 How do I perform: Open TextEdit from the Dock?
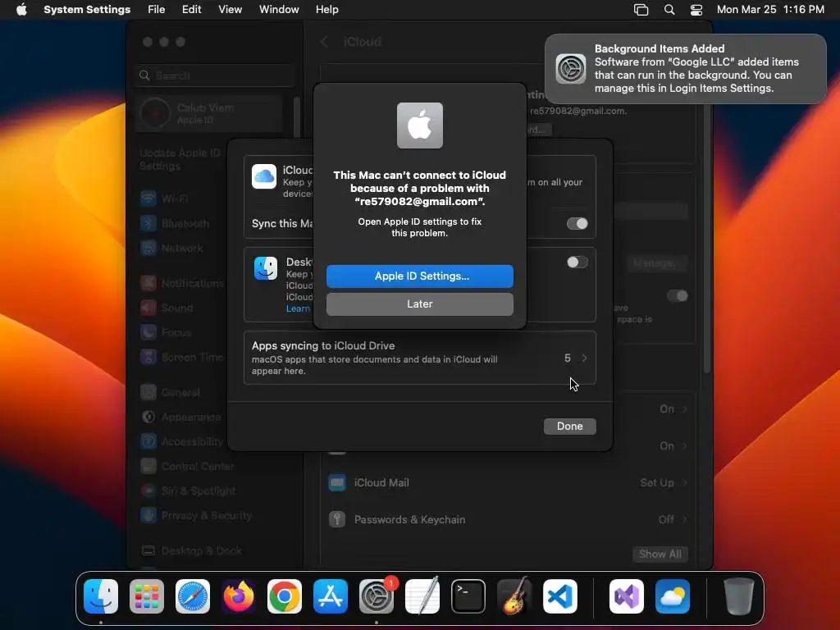(x=422, y=596)
